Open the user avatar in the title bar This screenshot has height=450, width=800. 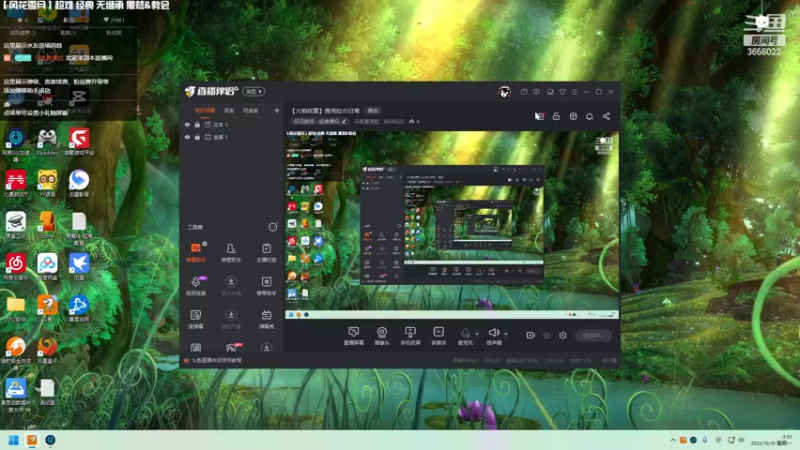coord(504,92)
